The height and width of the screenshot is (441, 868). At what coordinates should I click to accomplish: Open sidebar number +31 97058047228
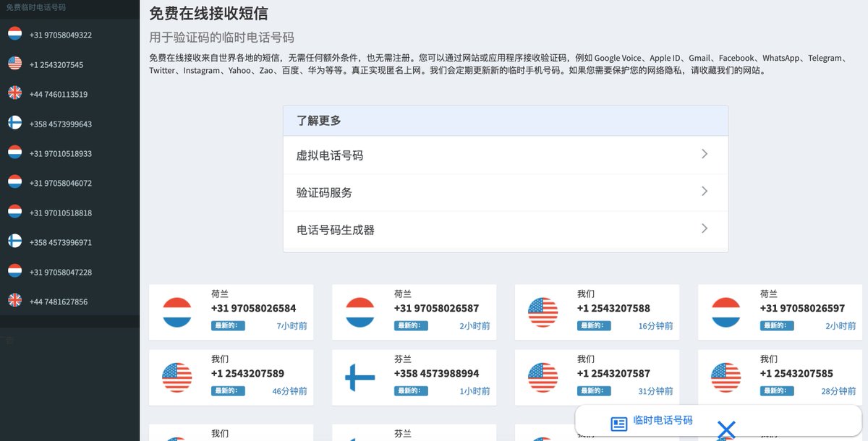[61, 272]
